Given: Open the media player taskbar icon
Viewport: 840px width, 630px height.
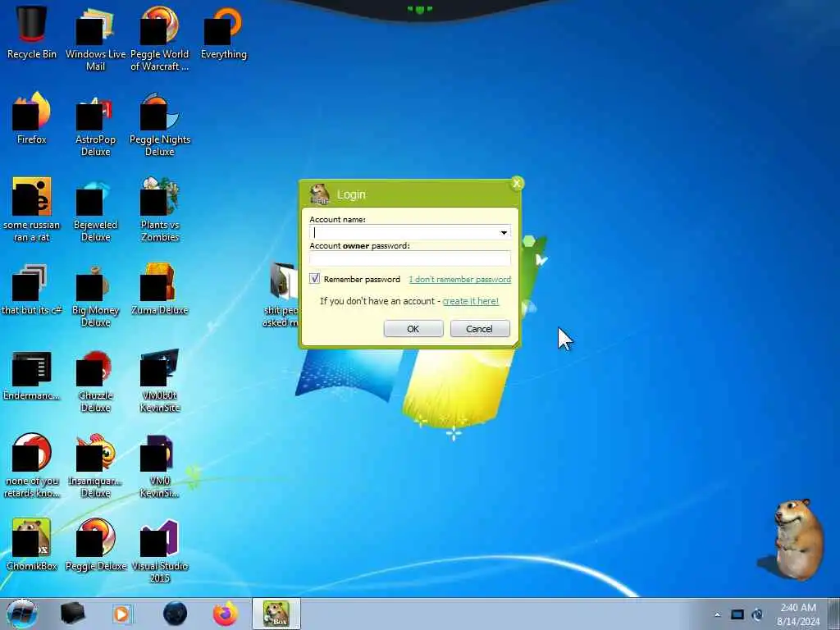Looking at the screenshot, I should pos(121,614).
